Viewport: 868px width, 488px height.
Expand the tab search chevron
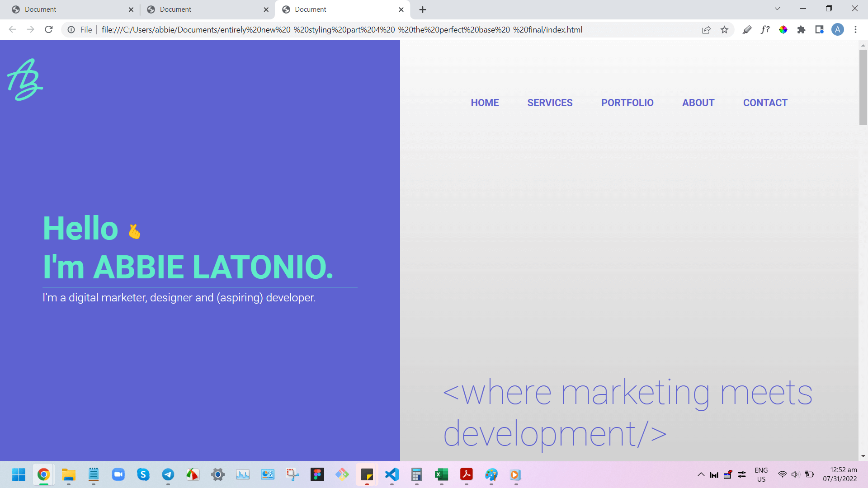pyautogui.click(x=777, y=9)
